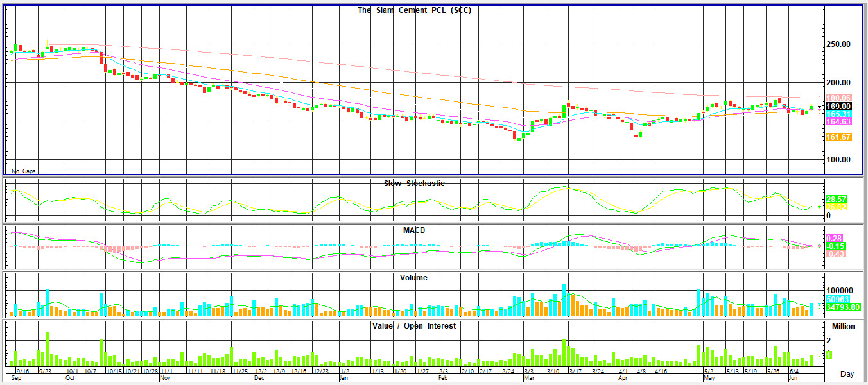Click the 10/15 date label

114,371
